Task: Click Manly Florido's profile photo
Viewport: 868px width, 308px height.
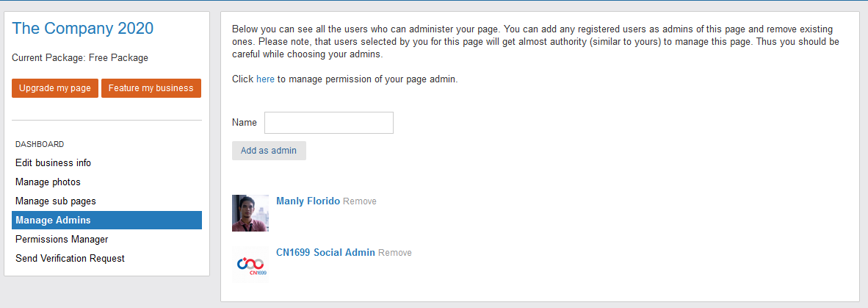Action: pos(250,213)
